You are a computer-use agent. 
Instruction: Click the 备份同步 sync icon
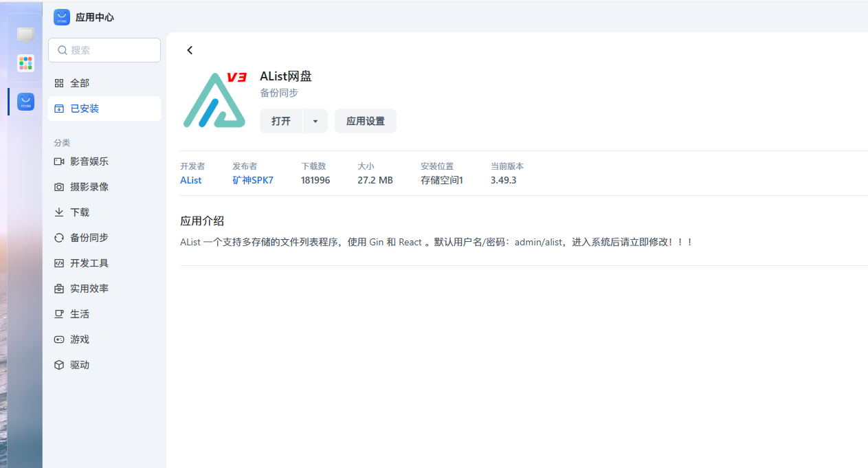coord(59,238)
